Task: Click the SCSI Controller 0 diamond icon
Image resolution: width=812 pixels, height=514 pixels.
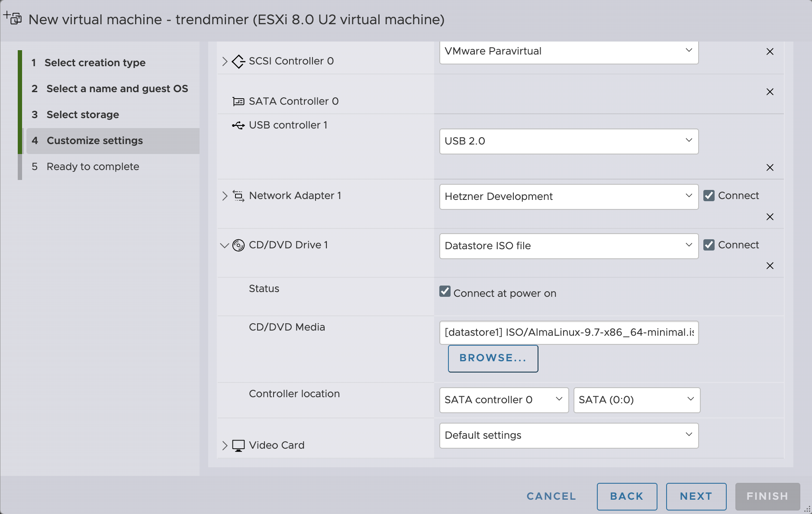Action: pyautogui.click(x=238, y=61)
